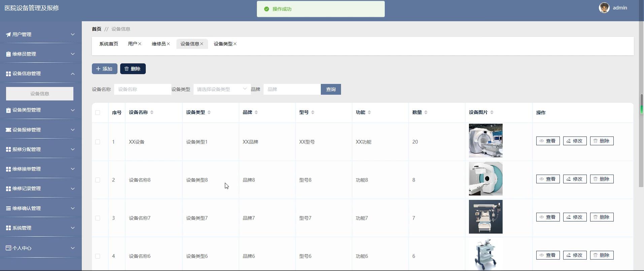Expand 报修分配管理 menu chevron
This screenshot has height=271, width=644.
[x=73, y=149]
